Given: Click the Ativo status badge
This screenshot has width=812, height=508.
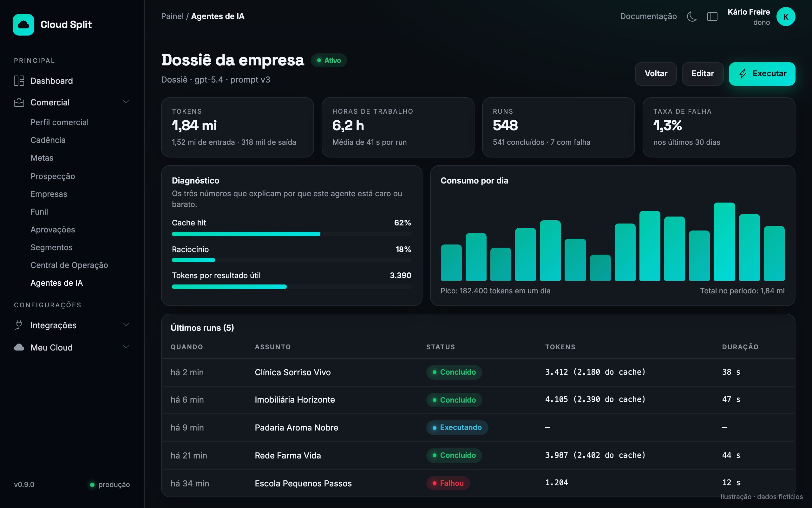Looking at the screenshot, I should (x=329, y=60).
